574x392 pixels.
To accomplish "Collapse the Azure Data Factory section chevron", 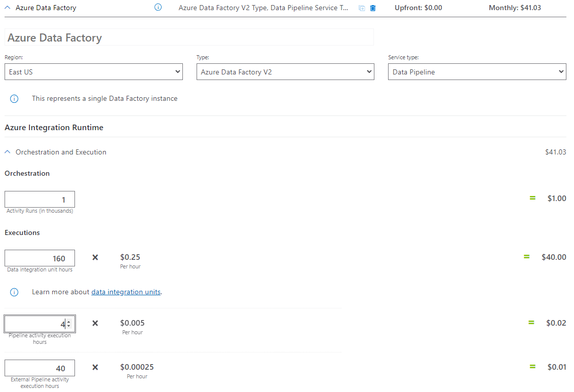I will point(7,8).
